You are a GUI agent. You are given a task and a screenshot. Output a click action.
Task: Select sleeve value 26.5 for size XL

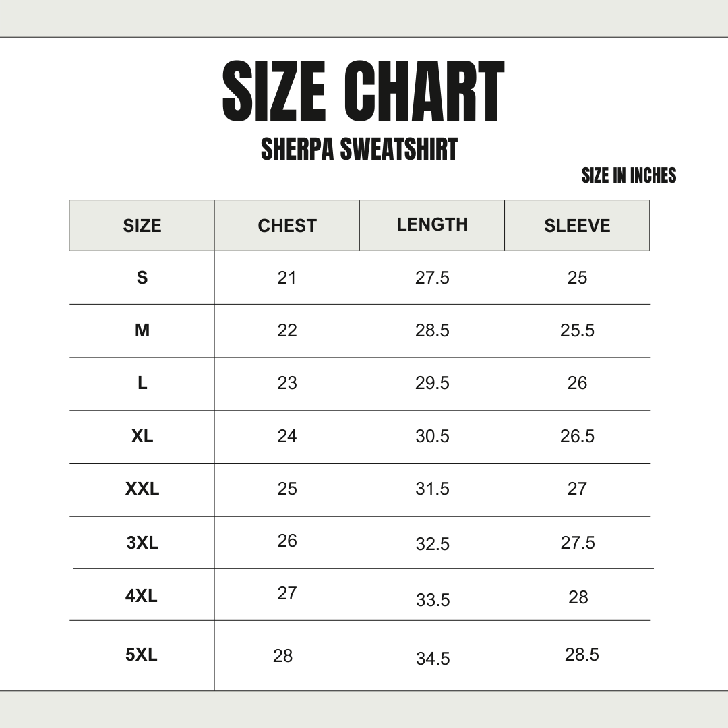pyautogui.click(x=577, y=436)
